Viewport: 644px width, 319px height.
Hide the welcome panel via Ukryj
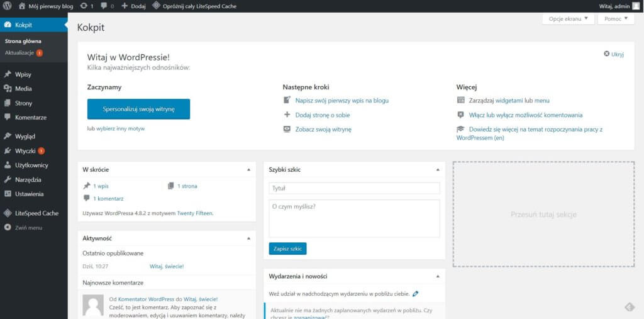coord(614,54)
